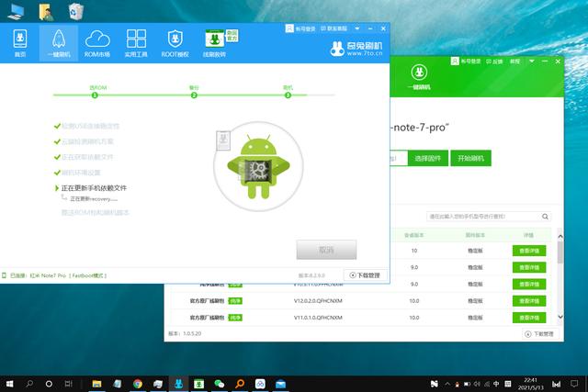Click progress step 2 备份 marker
The width and height of the screenshot is (588, 392).
[194, 95]
